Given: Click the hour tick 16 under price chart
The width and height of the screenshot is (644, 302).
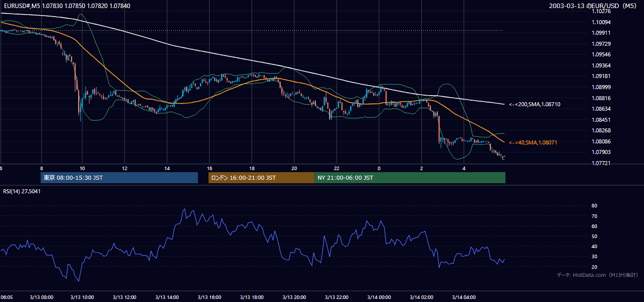Looking at the screenshot, I should (209, 169).
